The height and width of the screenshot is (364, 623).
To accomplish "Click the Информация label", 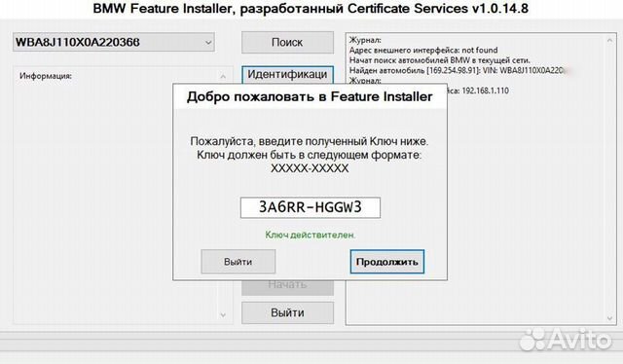I will 46,76.
